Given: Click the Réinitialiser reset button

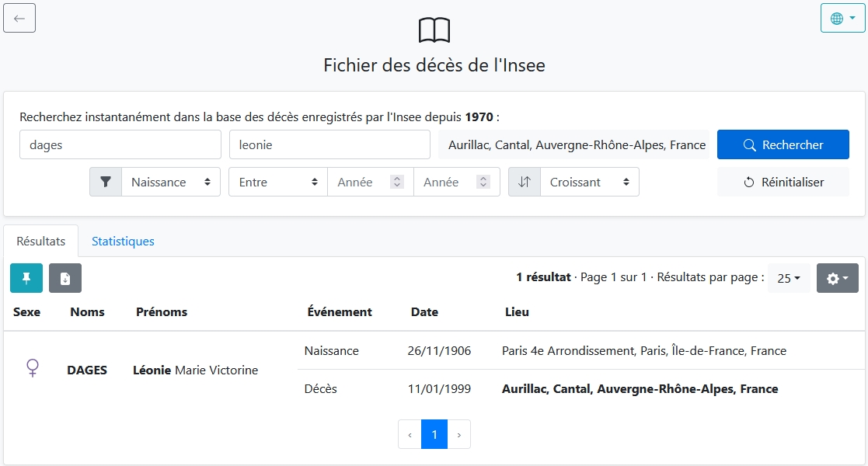Looking at the screenshot, I should 783,182.
